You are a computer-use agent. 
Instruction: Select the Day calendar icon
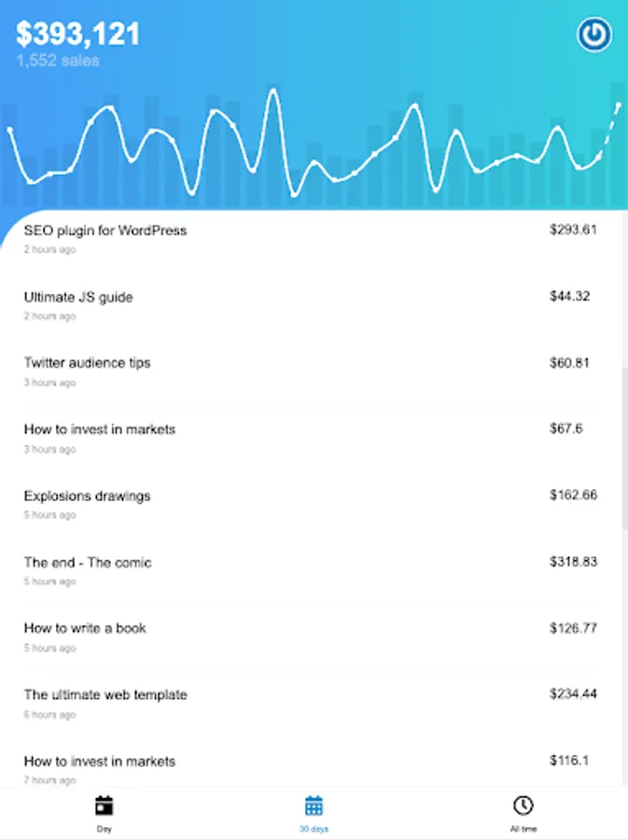tap(104, 805)
